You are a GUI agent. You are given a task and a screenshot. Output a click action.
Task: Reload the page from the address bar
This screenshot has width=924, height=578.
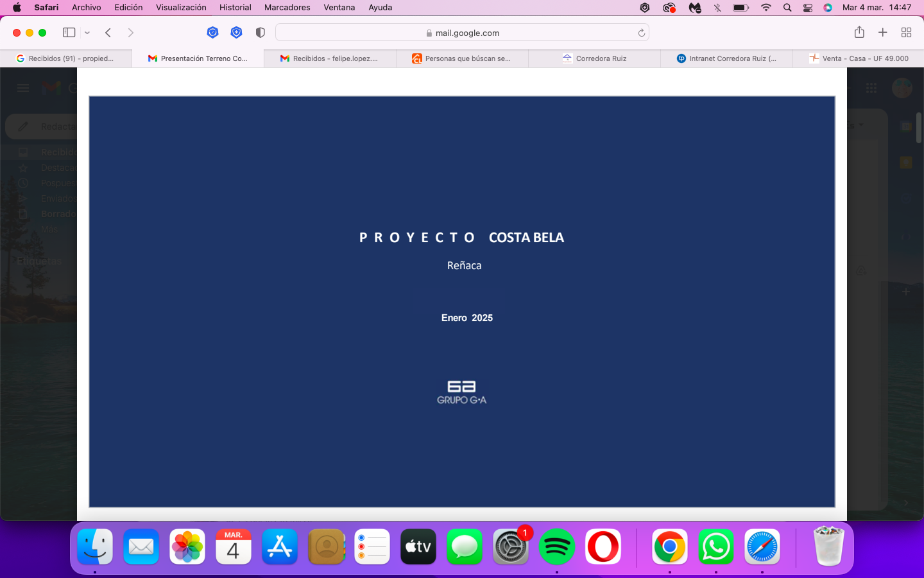pos(641,33)
